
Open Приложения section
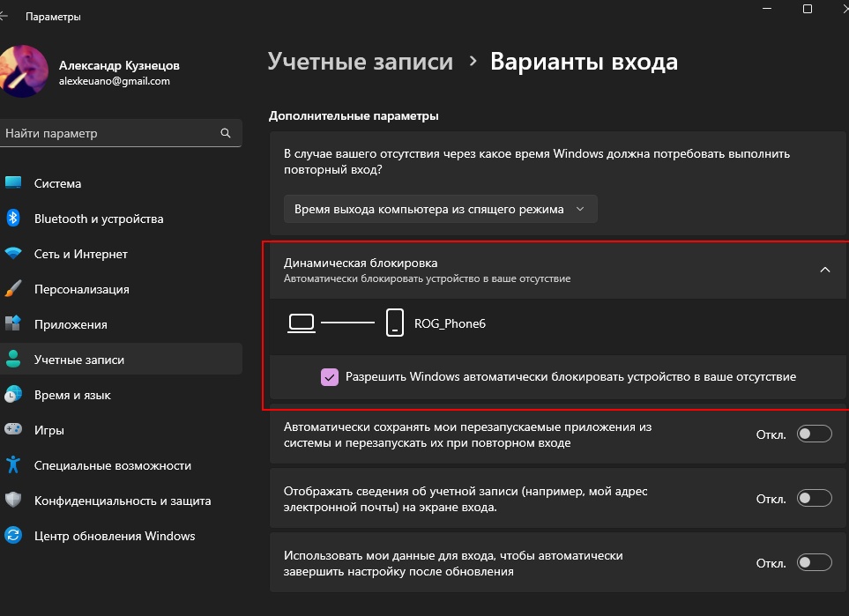(x=122, y=323)
